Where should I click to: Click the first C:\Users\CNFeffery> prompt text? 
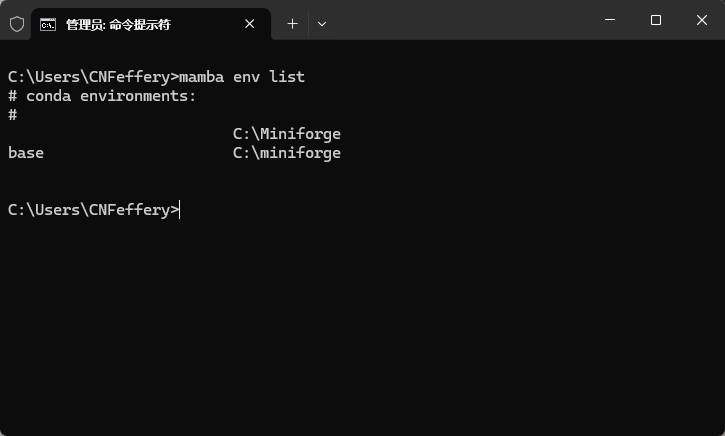[92, 77]
